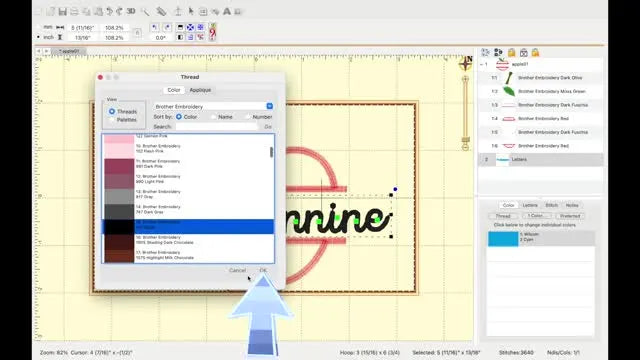Open the Letters tab in properties panel
This screenshot has height=360, width=640.
[x=530, y=205]
